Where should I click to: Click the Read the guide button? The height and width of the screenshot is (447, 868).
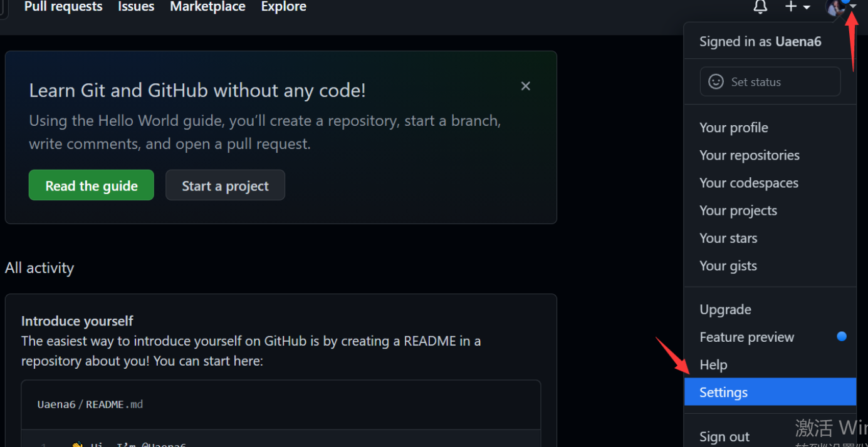[x=92, y=185]
